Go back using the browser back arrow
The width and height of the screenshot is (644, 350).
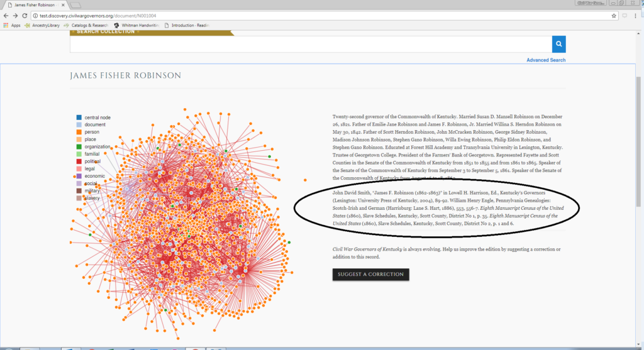coord(6,16)
